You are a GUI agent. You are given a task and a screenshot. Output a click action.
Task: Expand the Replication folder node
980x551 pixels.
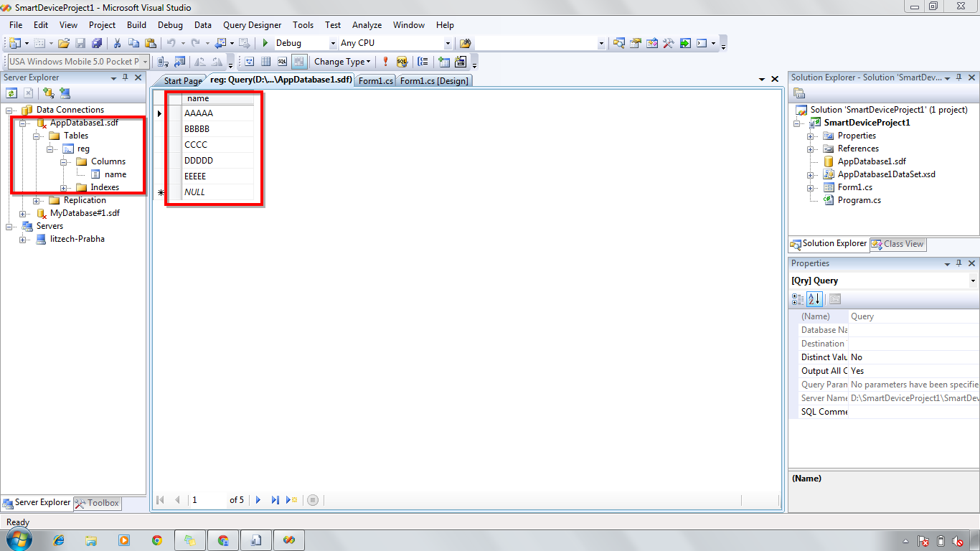point(37,200)
